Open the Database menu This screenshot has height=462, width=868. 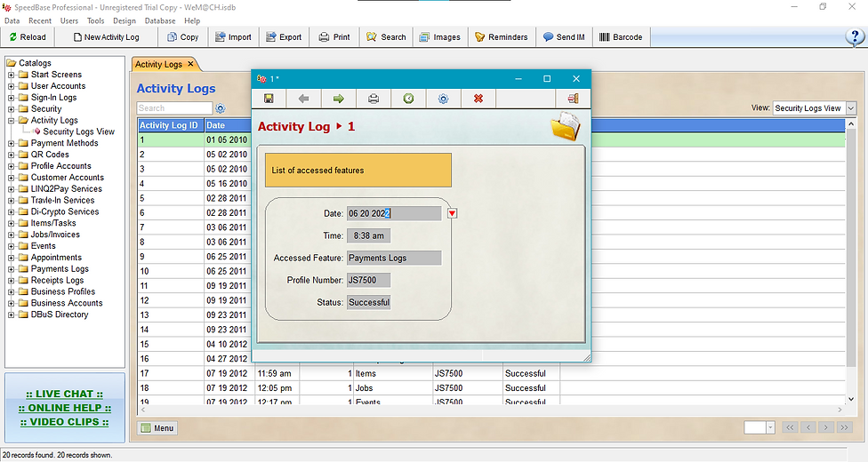160,20
